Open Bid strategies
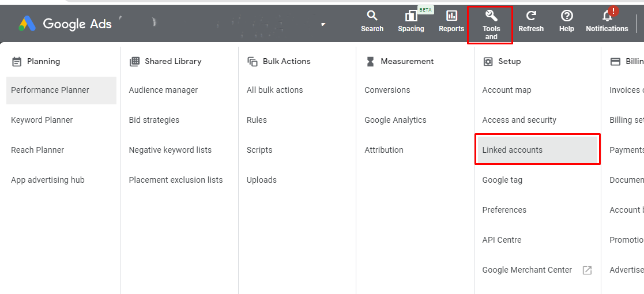Image resolution: width=644 pixels, height=294 pixels. pos(154,120)
